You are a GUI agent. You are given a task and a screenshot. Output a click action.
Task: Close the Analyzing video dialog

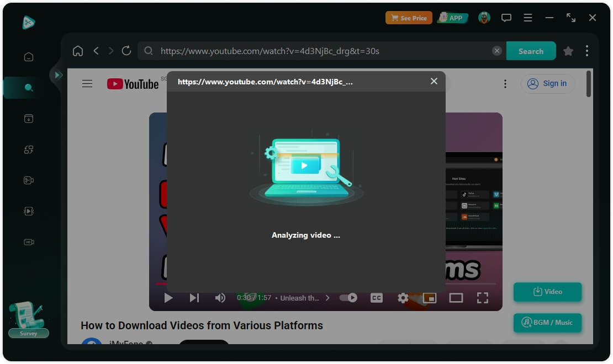point(434,81)
